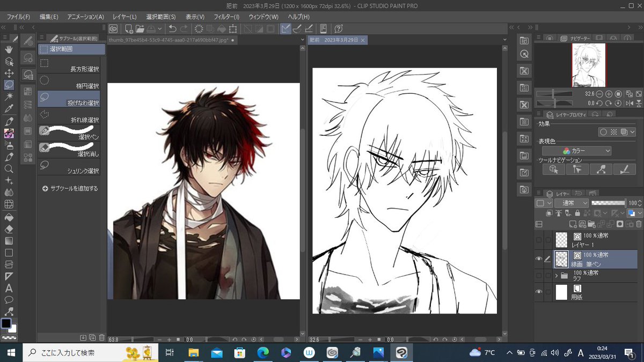The width and height of the screenshot is (644, 362).
Task: Open the File menu (ファイル)
Action: (19, 17)
